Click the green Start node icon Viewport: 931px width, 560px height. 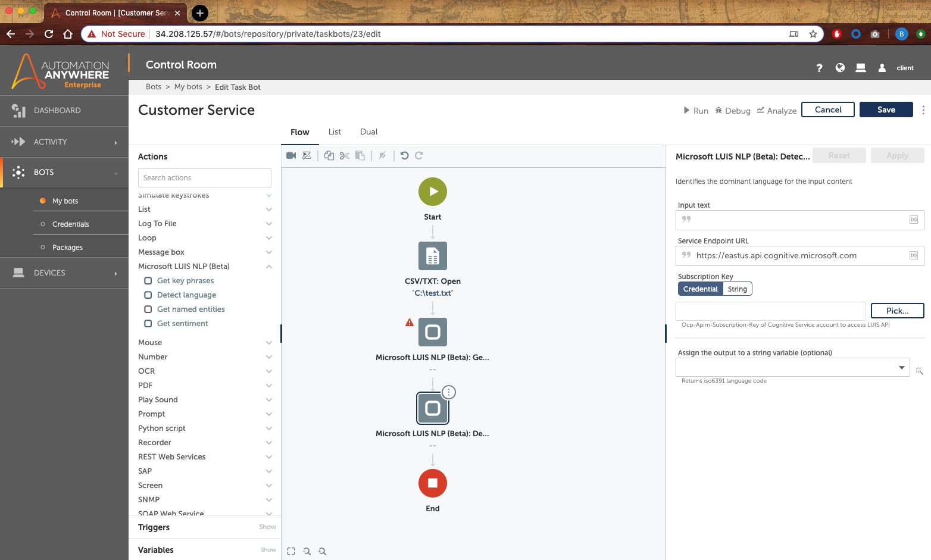coord(433,192)
